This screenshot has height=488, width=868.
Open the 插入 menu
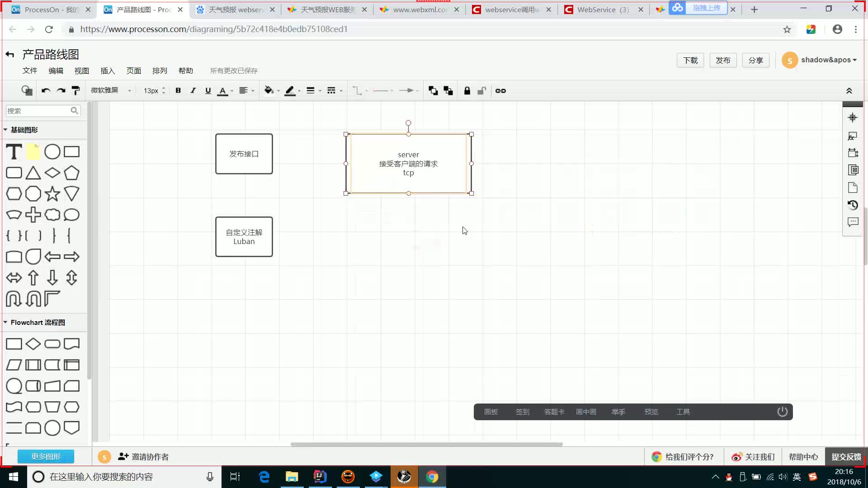point(108,71)
